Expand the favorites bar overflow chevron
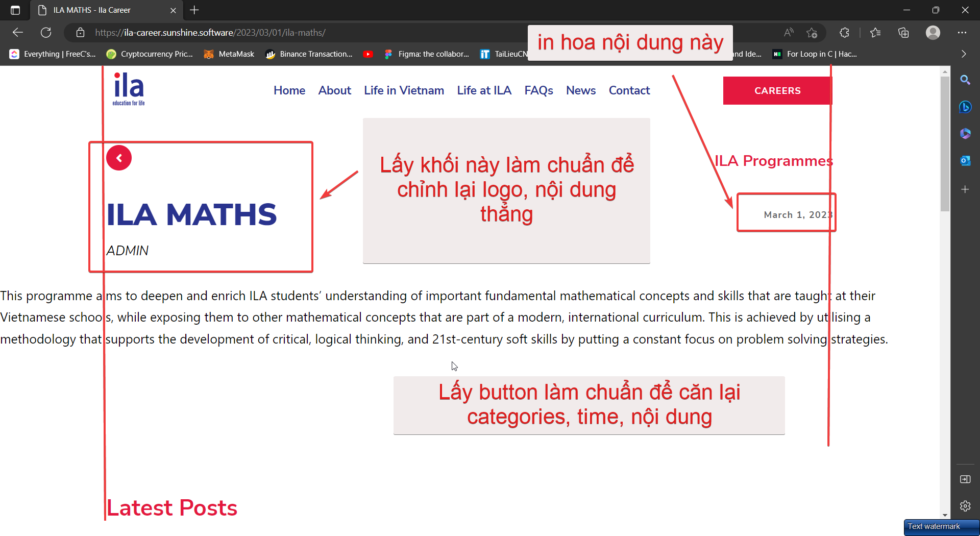This screenshot has height=536, width=980. (964, 54)
